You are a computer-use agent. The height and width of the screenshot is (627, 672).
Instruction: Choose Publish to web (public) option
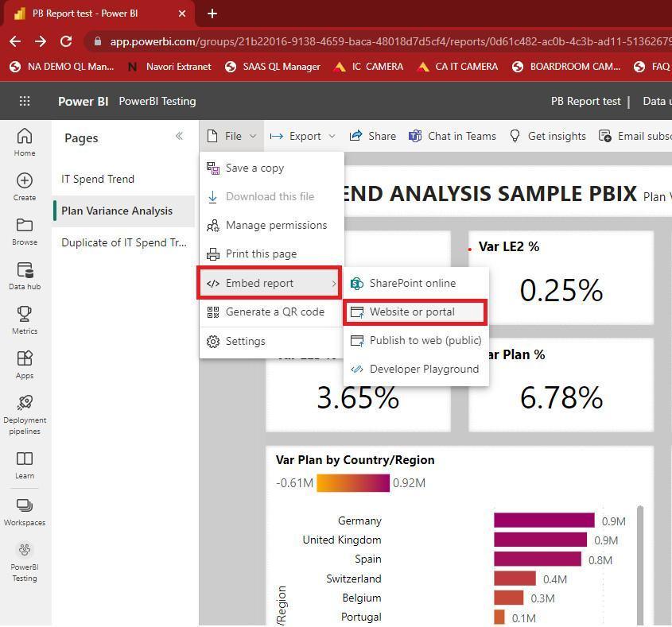click(416, 340)
